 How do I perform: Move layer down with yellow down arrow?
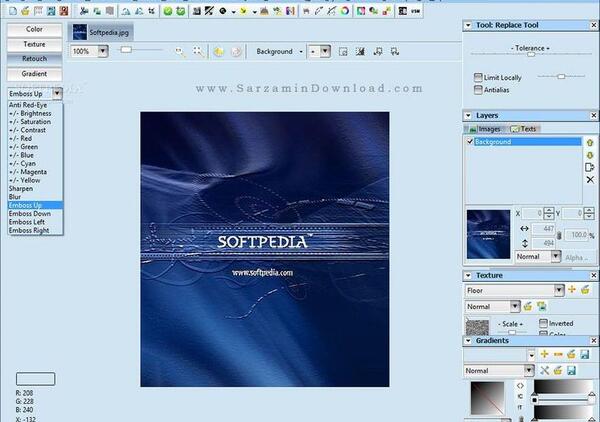[x=590, y=155]
